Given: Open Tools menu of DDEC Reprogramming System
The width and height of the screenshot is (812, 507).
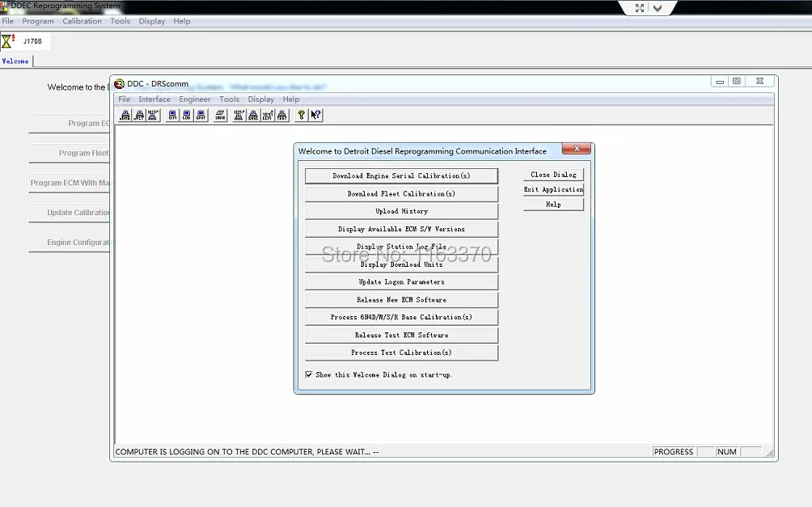Looking at the screenshot, I should [121, 21].
